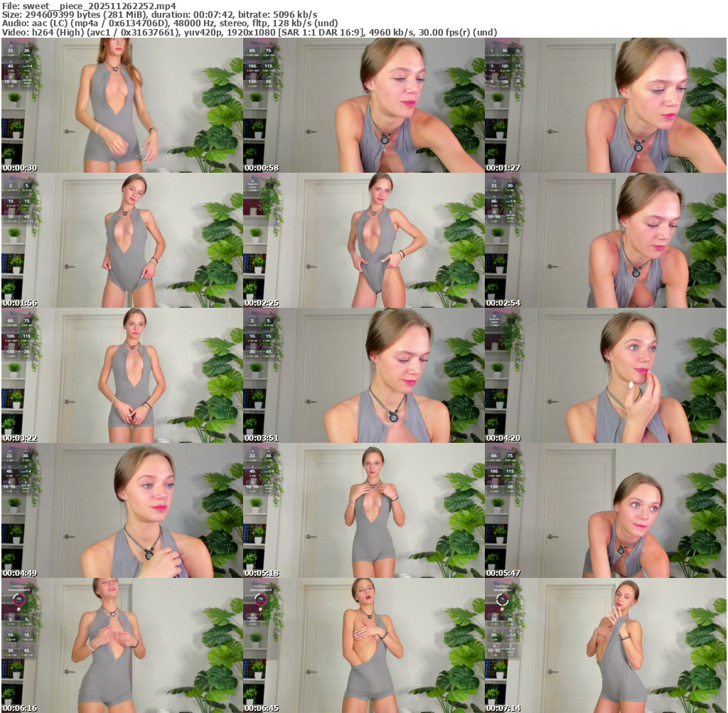This screenshot has width=728, height=713.
Task: Click the 00:03:51 preview thumbnail
Action: click(x=363, y=375)
